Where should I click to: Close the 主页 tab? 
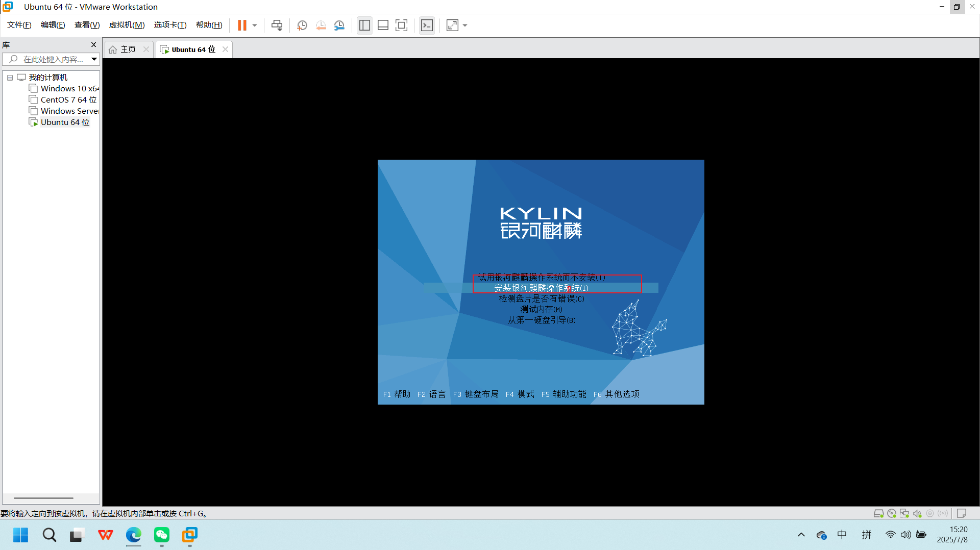[x=146, y=49]
